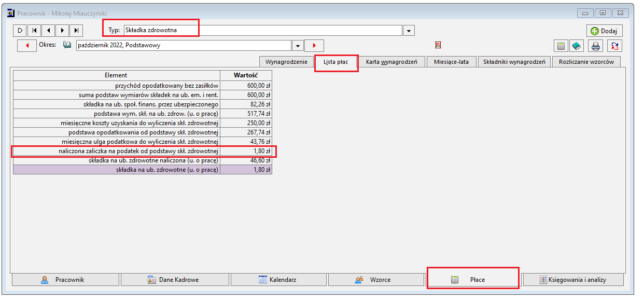Screen dimensions: 644x299
Task: Go to next period with red right arrow
Action: pyautogui.click(x=314, y=46)
